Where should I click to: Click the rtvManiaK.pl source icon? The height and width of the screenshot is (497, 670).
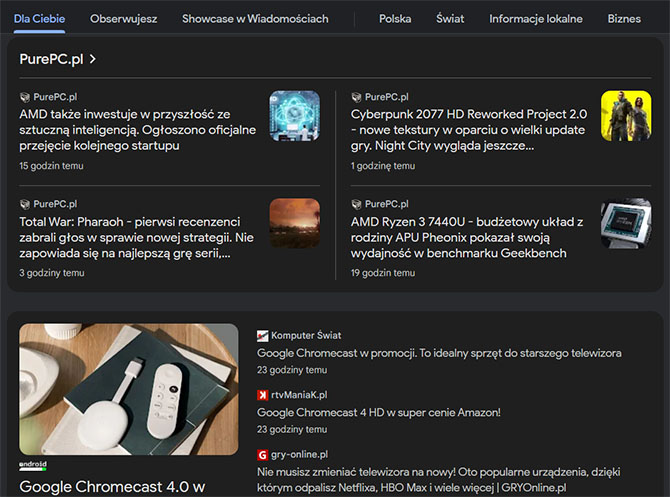262,395
